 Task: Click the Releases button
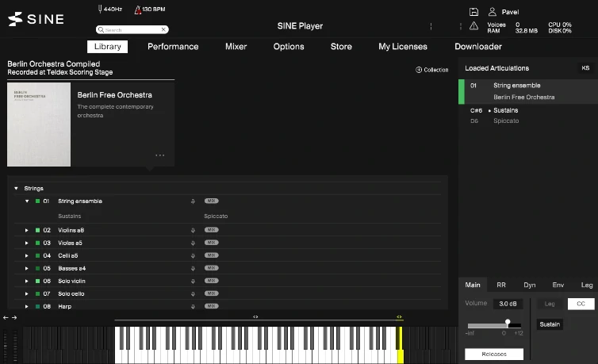493,354
